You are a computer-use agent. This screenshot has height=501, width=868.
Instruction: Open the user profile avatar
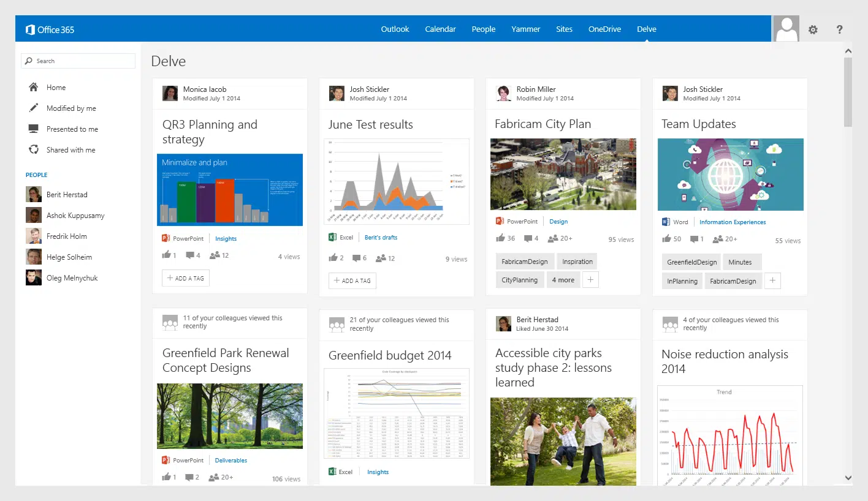(786, 29)
